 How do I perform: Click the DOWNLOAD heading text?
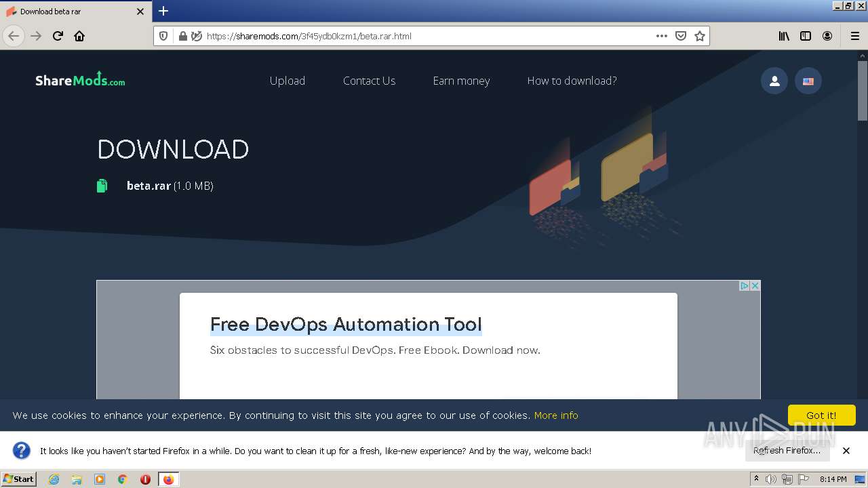pos(173,149)
